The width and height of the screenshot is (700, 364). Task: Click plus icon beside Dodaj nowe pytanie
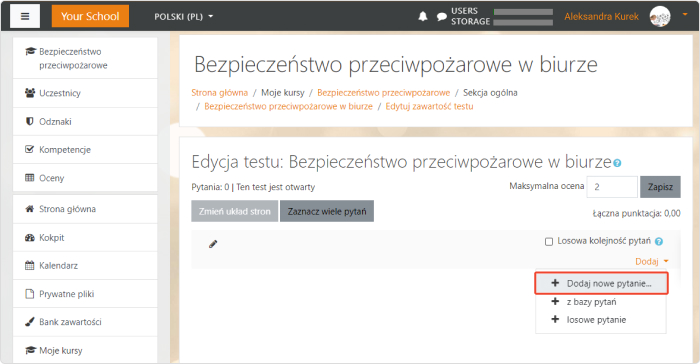(555, 283)
